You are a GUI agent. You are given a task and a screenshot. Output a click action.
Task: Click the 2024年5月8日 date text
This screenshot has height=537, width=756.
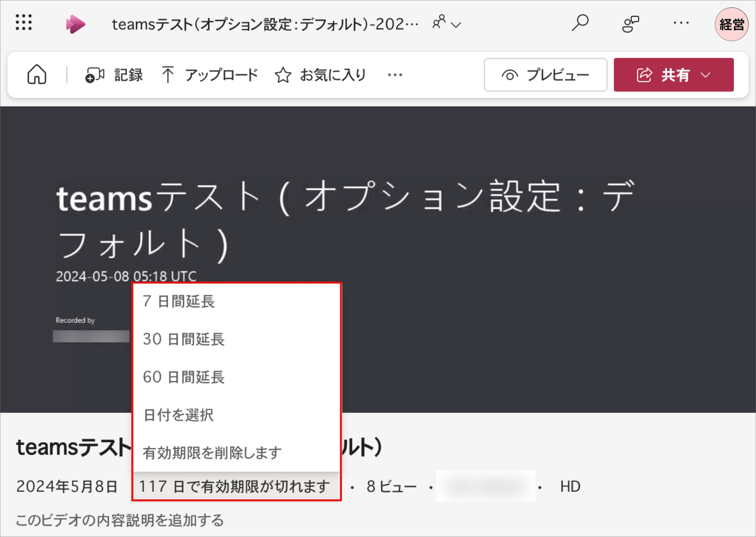tap(67, 486)
